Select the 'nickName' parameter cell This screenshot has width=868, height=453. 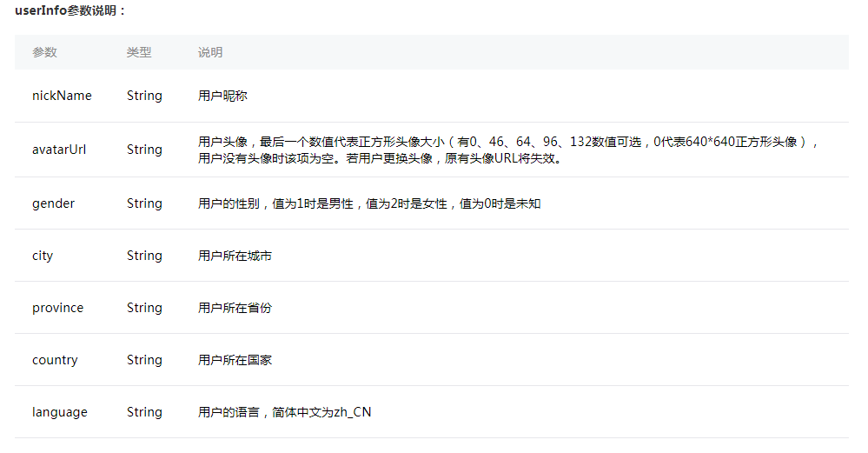(x=62, y=96)
